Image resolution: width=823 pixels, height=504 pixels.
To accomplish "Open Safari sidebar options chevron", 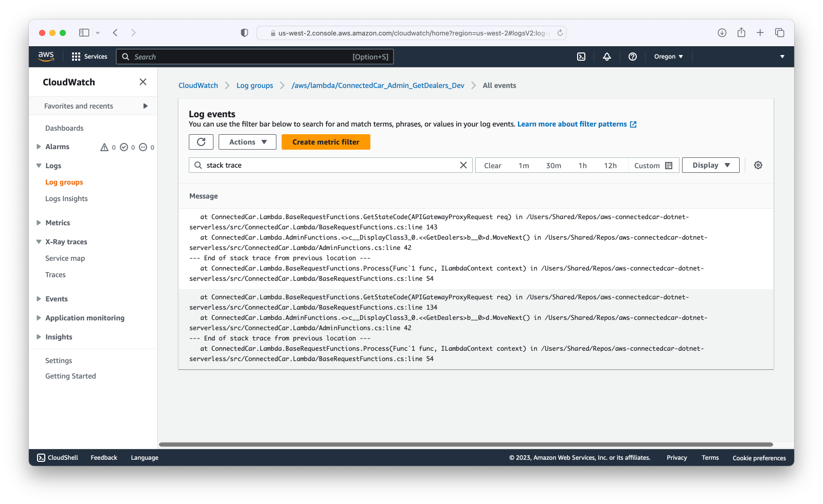I will [x=98, y=33].
